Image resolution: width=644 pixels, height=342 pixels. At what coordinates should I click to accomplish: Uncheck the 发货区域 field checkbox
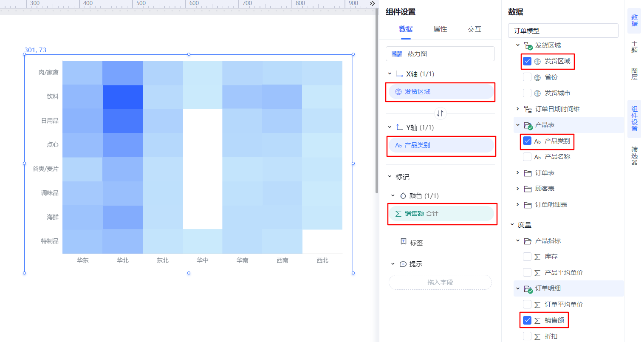pyautogui.click(x=527, y=61)
